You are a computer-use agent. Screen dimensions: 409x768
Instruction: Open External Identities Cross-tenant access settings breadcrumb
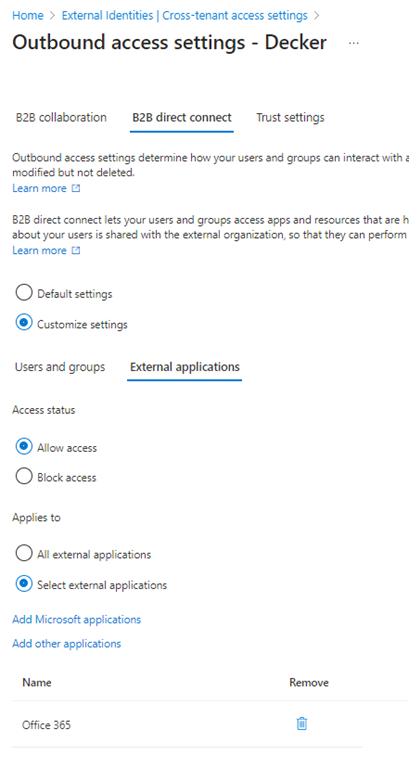click(x=185, y=15)
